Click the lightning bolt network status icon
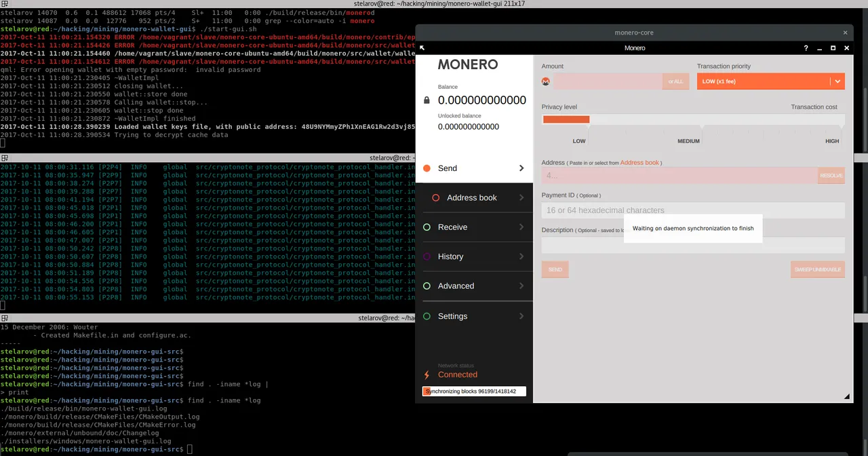Image resolution: width=868 pixels, height=456 pixels. point(427,375)
